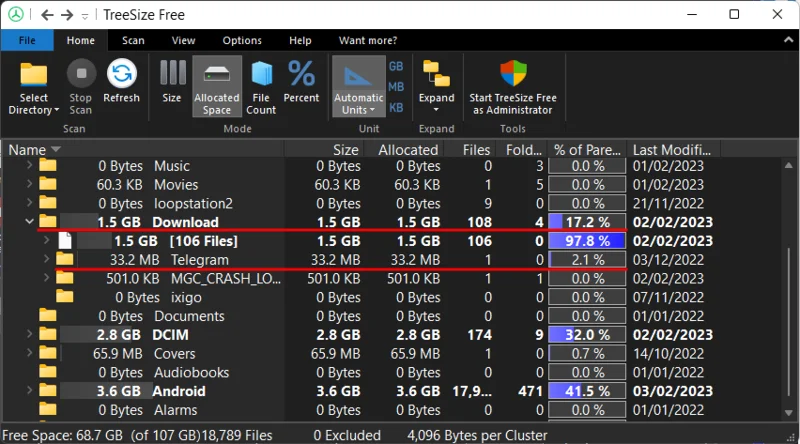The height and width of the screenshot is (444, 800).
Task: Click the ixigo folder icon
Action: click(65, 297)
